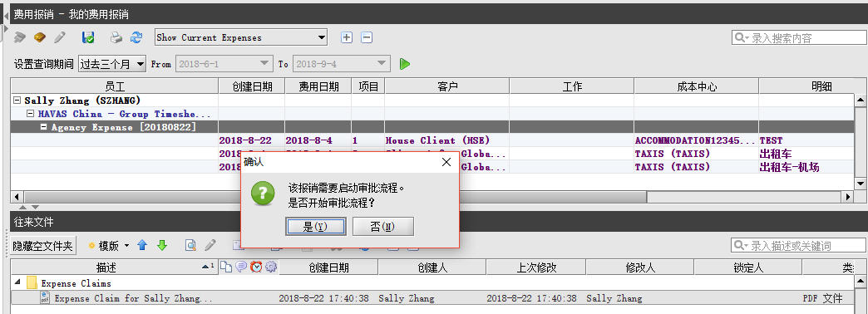Image resolution: width=868 pixels, height=314 pixels.
Task: Click the comment bubble column header icon
Action: click(241, 267)
